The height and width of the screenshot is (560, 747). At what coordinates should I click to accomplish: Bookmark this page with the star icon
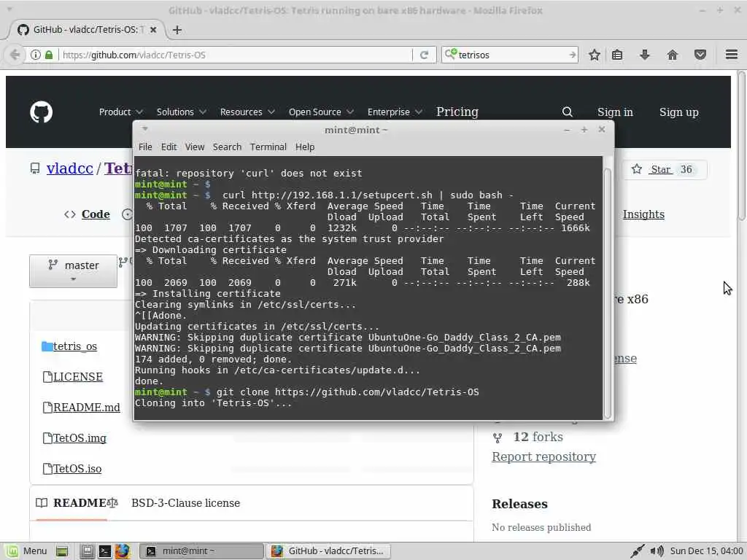click(x=594, y=55)
